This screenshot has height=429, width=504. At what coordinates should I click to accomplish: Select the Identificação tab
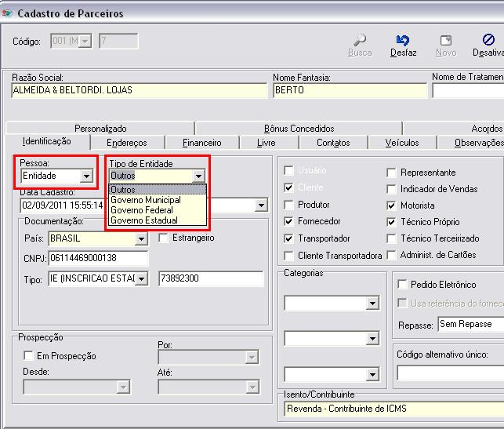tap(47, 141)
